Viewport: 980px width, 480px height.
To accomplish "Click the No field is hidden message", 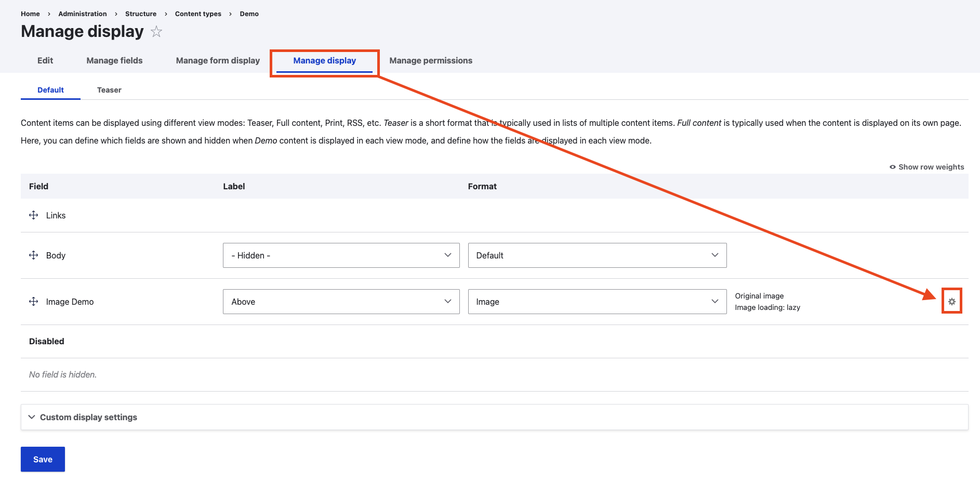I will (x=63, y=374).
